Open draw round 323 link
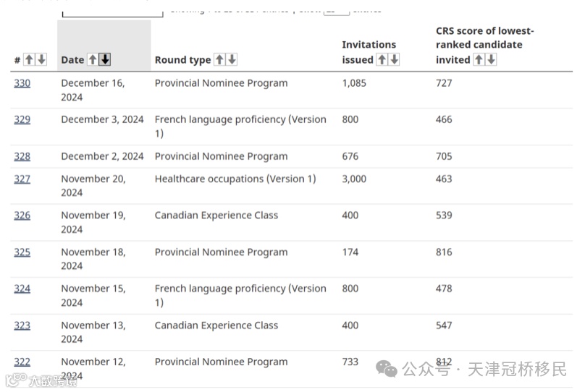The height and width of the screenshot is (392, 585). click(22, 325)
